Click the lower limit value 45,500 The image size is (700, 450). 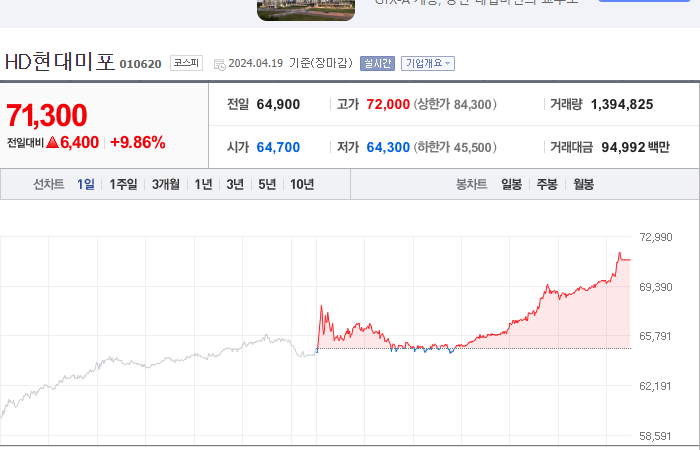[472, 147]
